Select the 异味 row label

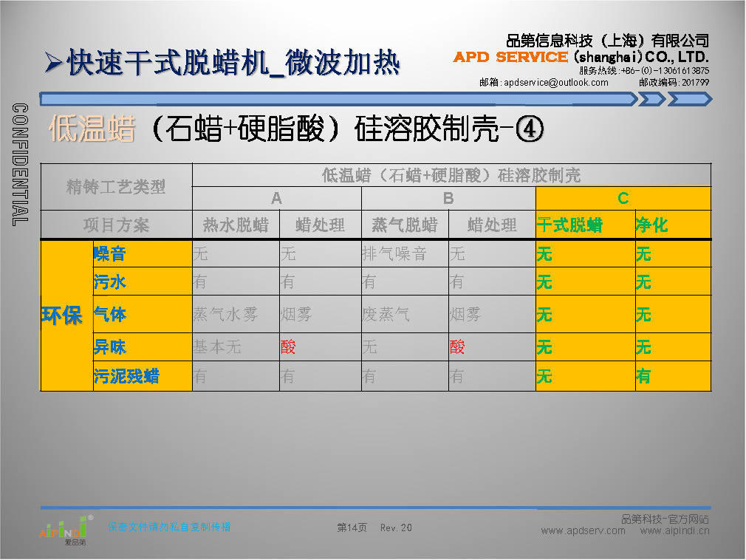pyautogui.click(x=143, y=346)
